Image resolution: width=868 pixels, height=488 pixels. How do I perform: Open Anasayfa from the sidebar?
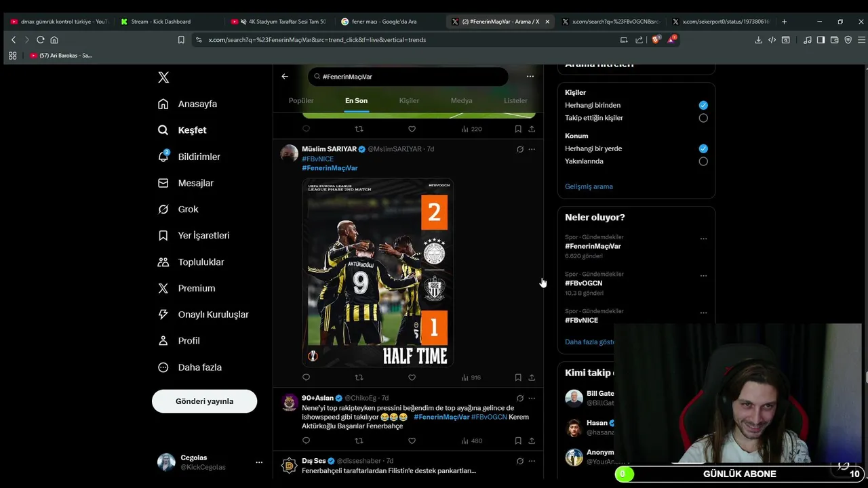(187, 104)
